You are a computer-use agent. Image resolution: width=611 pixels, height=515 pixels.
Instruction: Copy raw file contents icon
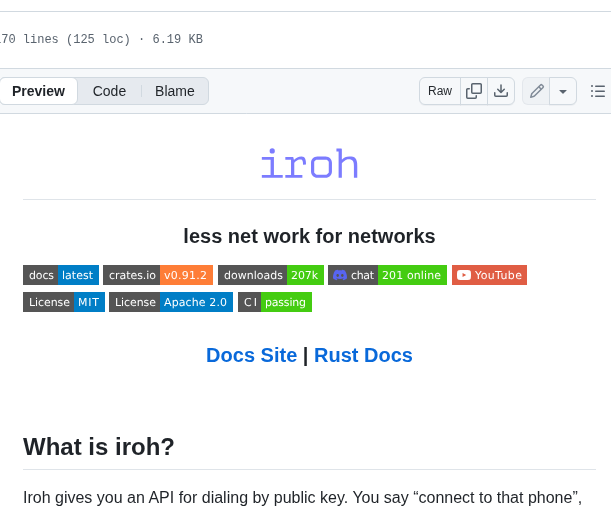point(474,91)
